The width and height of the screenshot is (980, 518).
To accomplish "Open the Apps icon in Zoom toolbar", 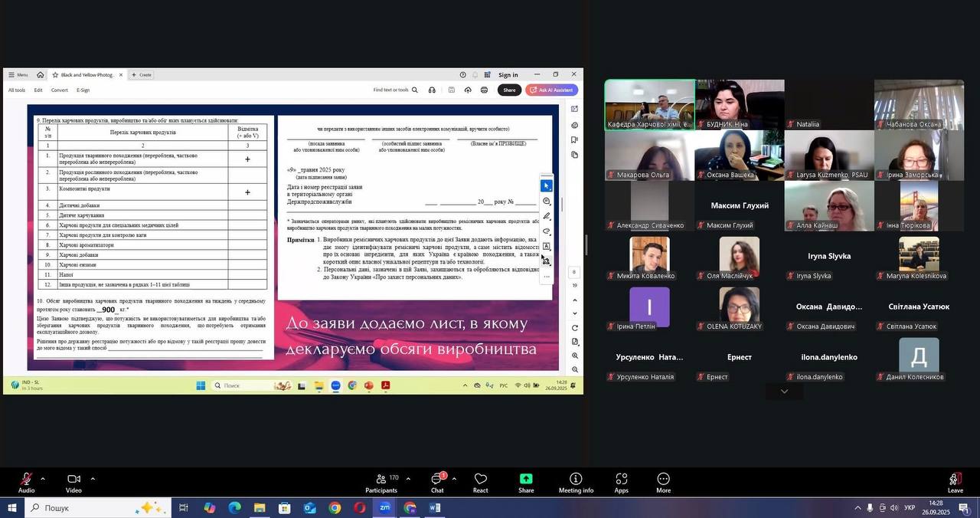I will point(621,482).
